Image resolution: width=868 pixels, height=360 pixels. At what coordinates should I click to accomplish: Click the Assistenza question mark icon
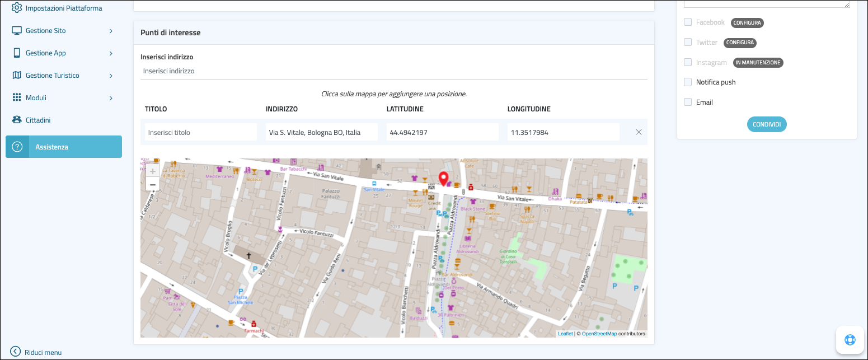tap(17, 147)
